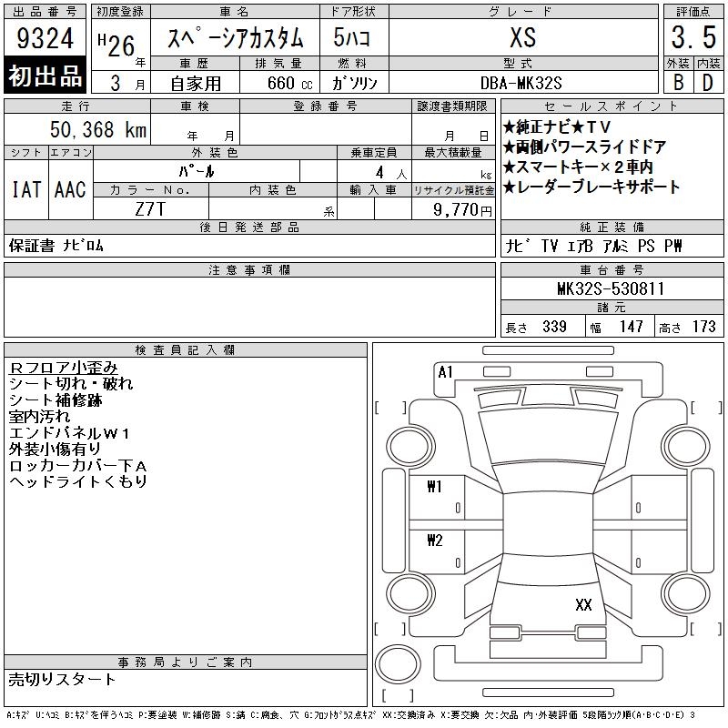Click the lot number 9324
Image resolution: width=728 pixels, height=728 pixels.
[45, 37]
